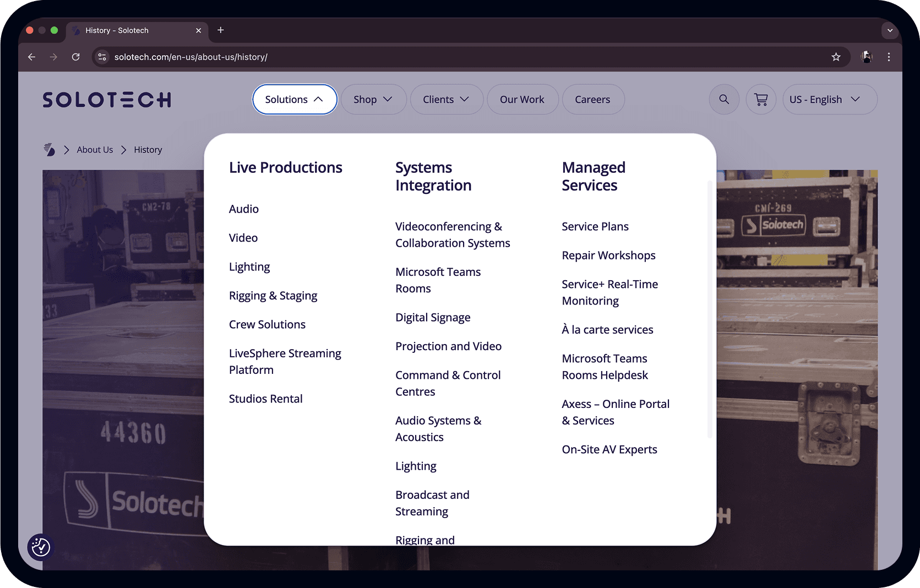The image size is (920, 588).
Task: Open Microsoft Teams Rooms Helpdesk
Action: coord(605,367)
